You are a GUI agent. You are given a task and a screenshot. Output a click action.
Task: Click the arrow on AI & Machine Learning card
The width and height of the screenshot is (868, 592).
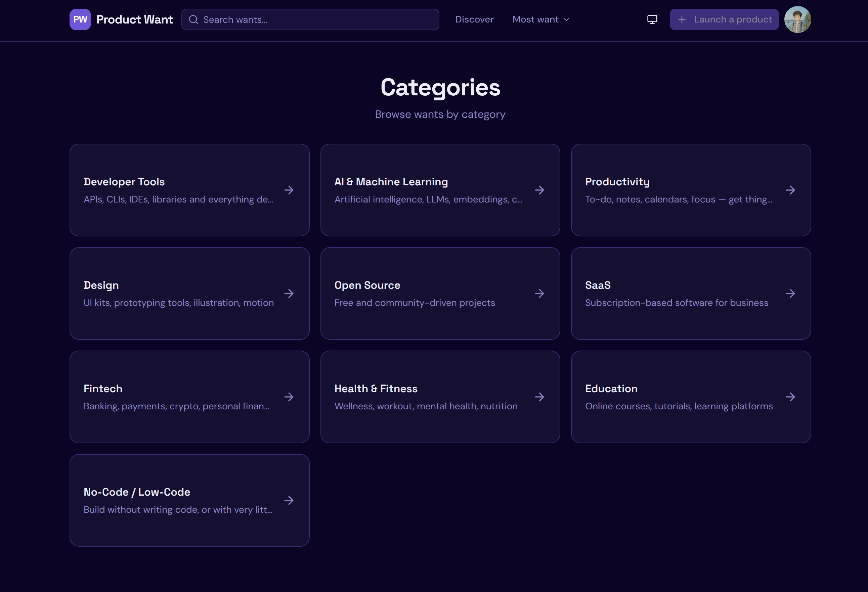point(539,190)
